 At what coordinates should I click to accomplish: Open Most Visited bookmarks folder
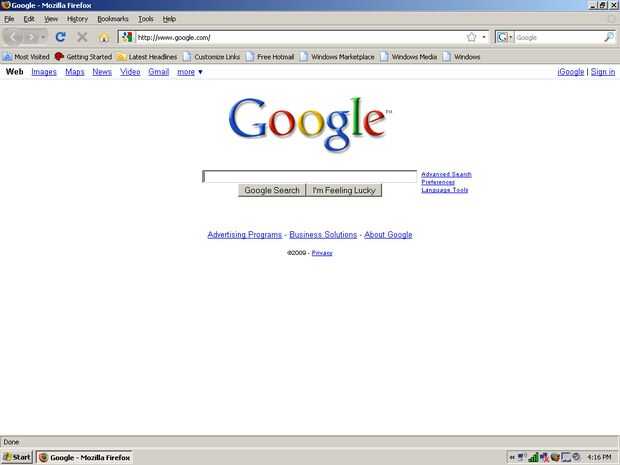(x=26, y=57)
